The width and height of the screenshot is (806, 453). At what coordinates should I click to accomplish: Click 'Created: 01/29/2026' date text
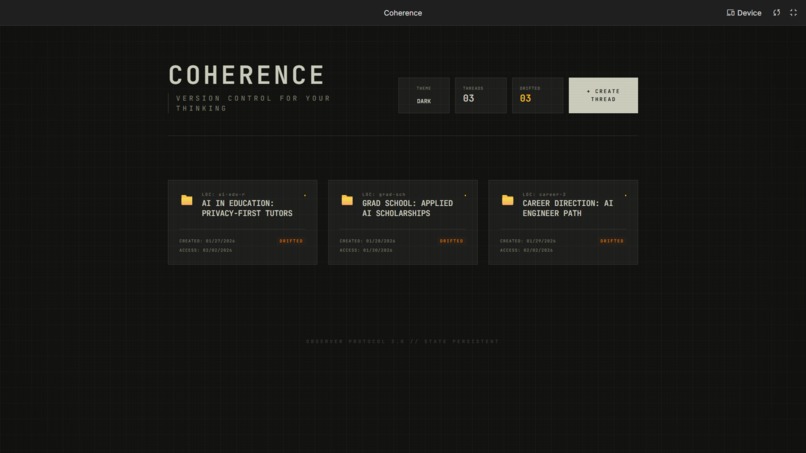528,241
